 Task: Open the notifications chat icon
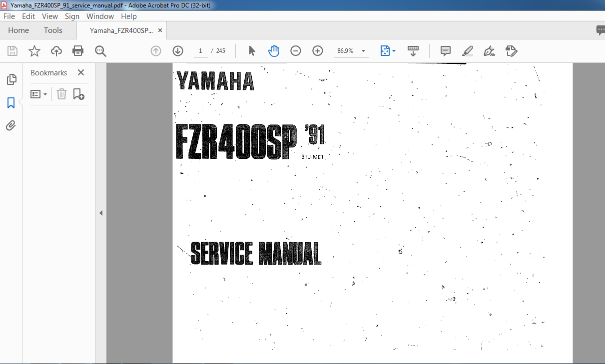click(601, 30)
